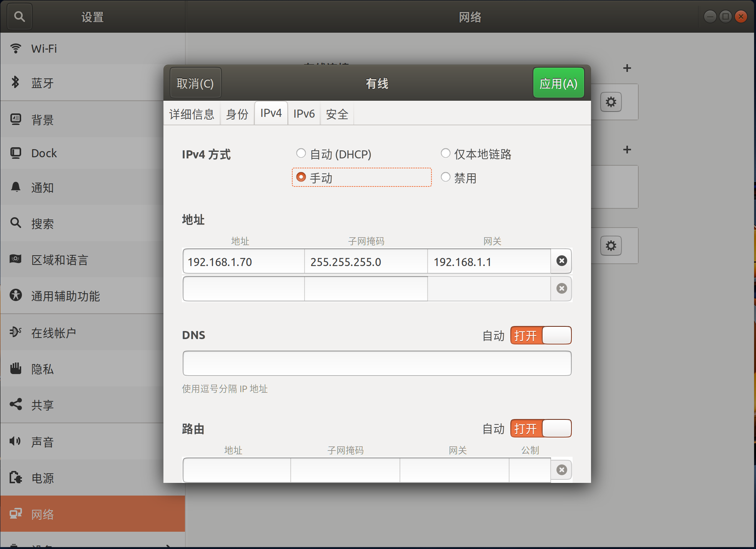Click 应用(A) to apply changes
756x549 pixels.
[x=558, y=83]
